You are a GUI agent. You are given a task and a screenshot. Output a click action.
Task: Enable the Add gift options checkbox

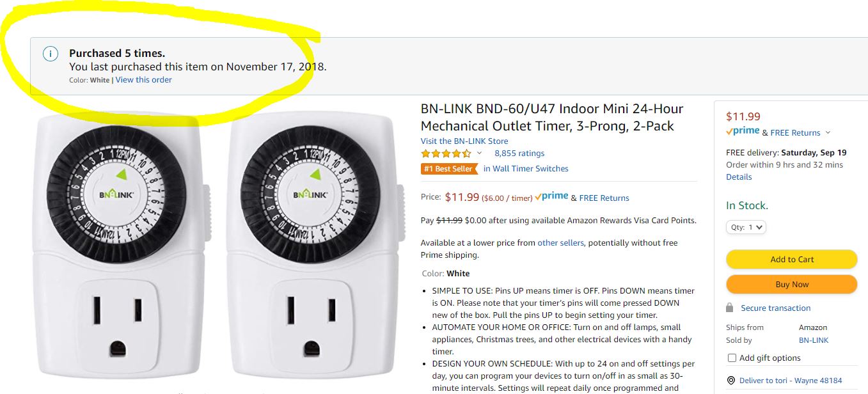[x=732, y=358]
